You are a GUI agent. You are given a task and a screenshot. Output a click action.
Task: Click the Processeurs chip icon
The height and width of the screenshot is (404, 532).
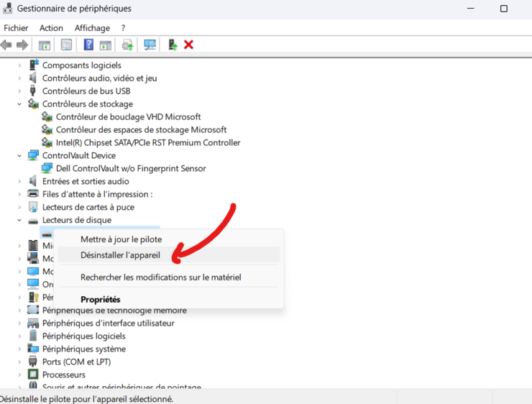pos(33,375)
